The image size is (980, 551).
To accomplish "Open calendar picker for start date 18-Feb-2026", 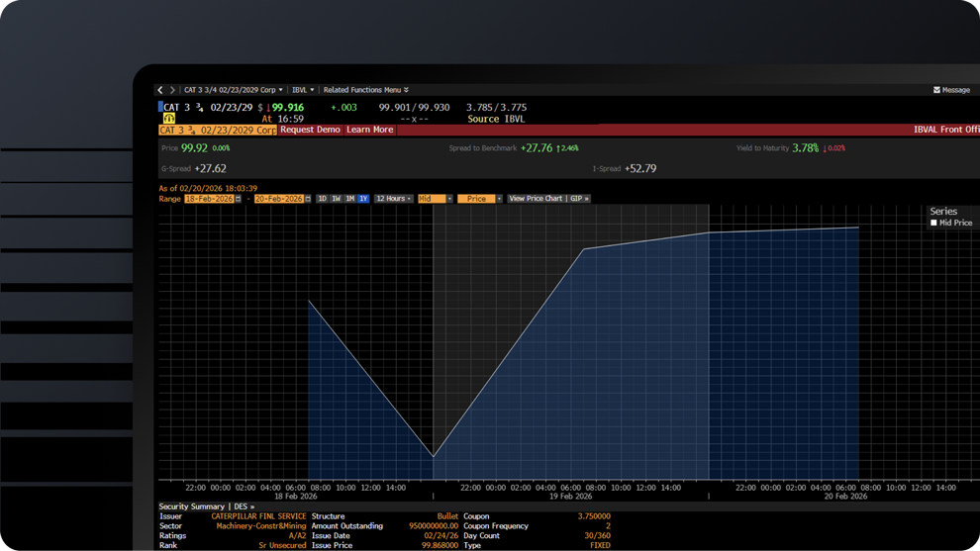I will [x=239, y=199].
